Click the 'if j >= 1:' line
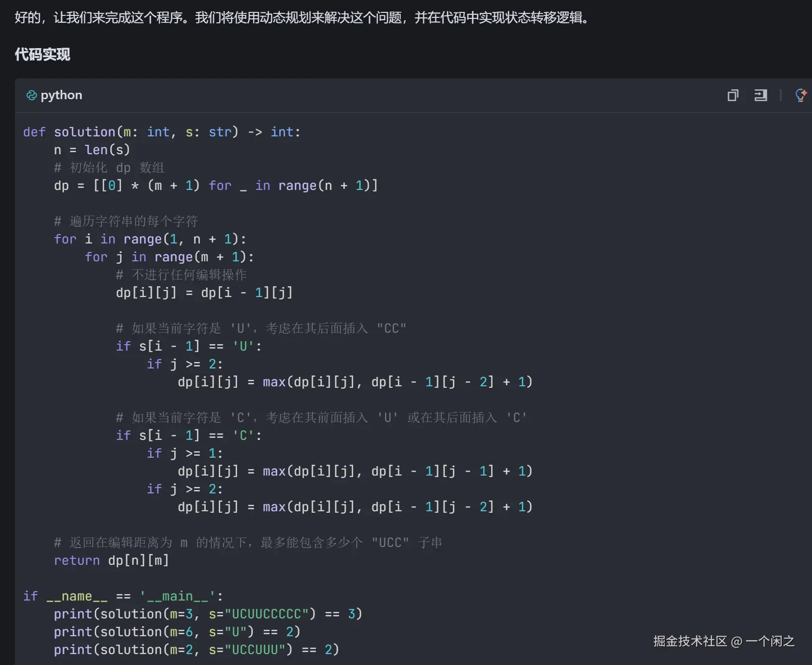This screenshot has height=665, width=812. pyautogui.click(x=185, y=453)
